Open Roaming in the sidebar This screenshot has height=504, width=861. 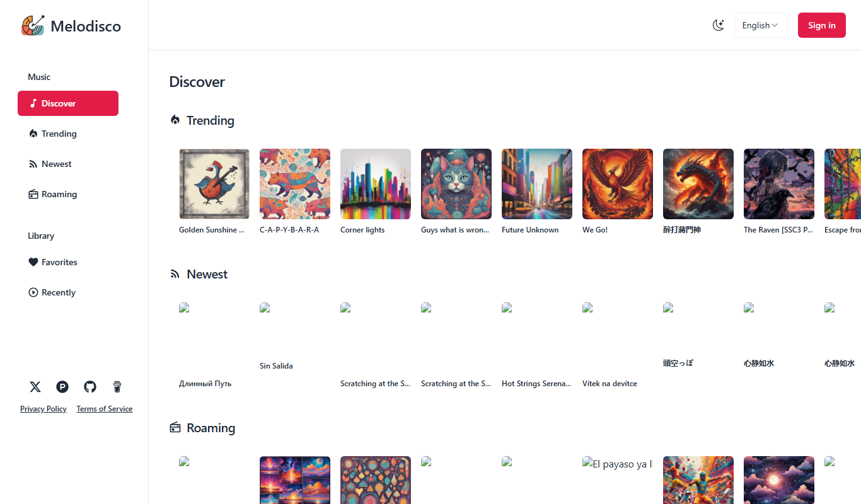pyautogui.click(x=68, y=194)
